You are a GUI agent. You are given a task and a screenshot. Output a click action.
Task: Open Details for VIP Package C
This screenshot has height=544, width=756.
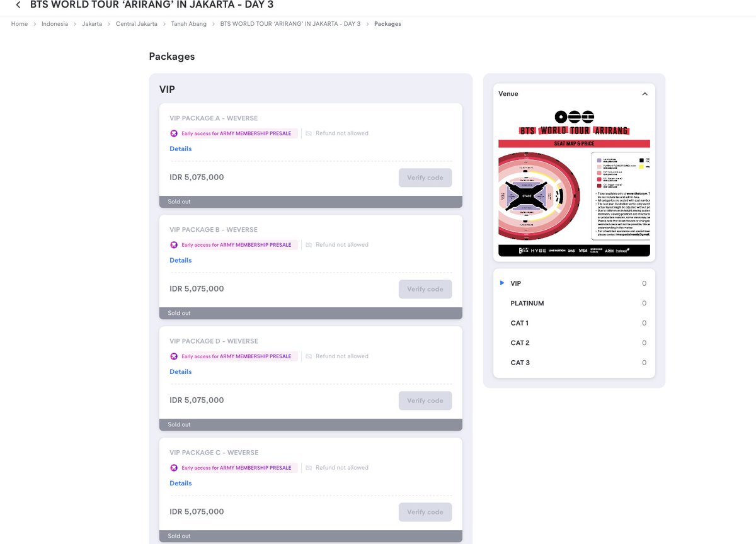click(180, 484)
